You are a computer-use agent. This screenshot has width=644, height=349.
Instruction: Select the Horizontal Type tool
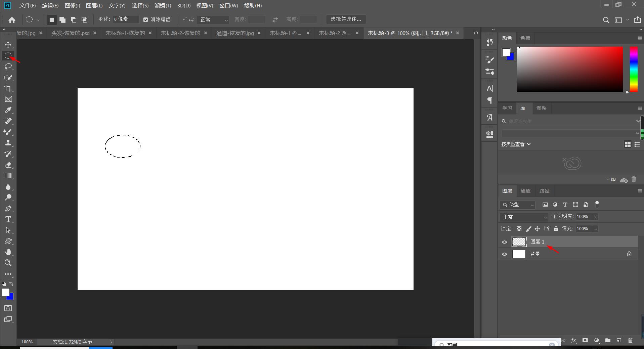click(8, 219)
